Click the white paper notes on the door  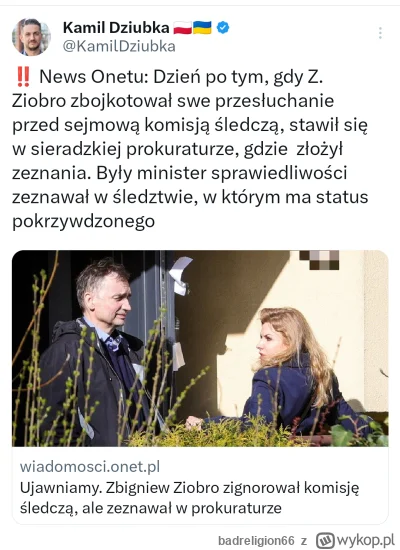tap(180, 275)
